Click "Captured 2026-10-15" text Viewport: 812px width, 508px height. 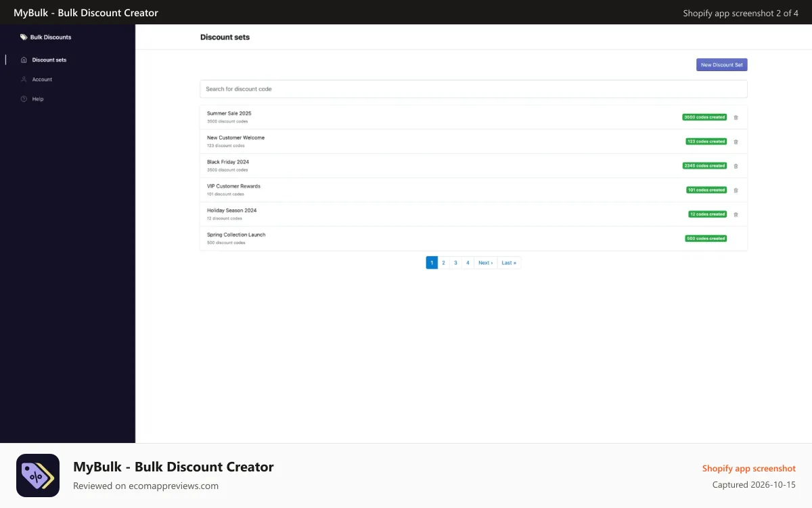754,485
